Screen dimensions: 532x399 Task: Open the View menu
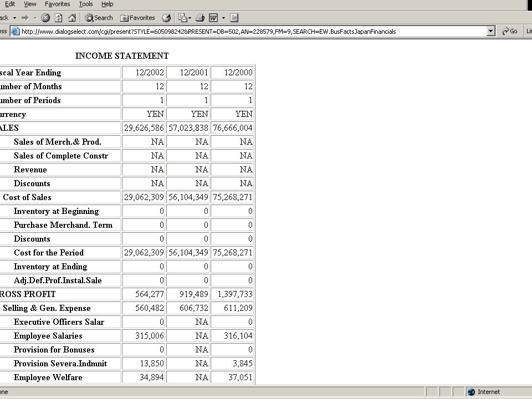point(30,4)
